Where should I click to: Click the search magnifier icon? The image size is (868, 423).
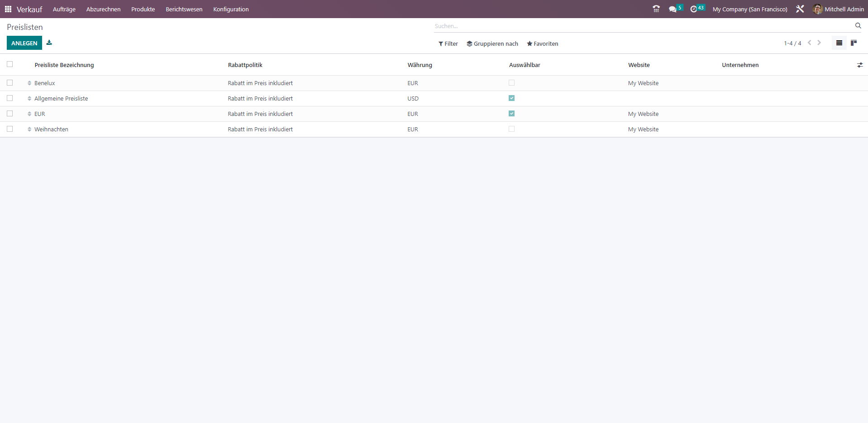click(858, 26)
